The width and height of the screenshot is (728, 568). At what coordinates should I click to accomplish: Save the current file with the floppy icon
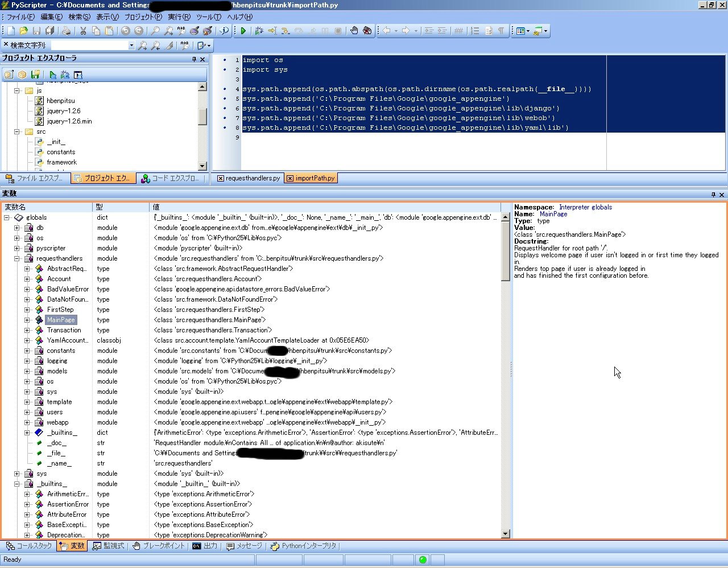[36, 31]
